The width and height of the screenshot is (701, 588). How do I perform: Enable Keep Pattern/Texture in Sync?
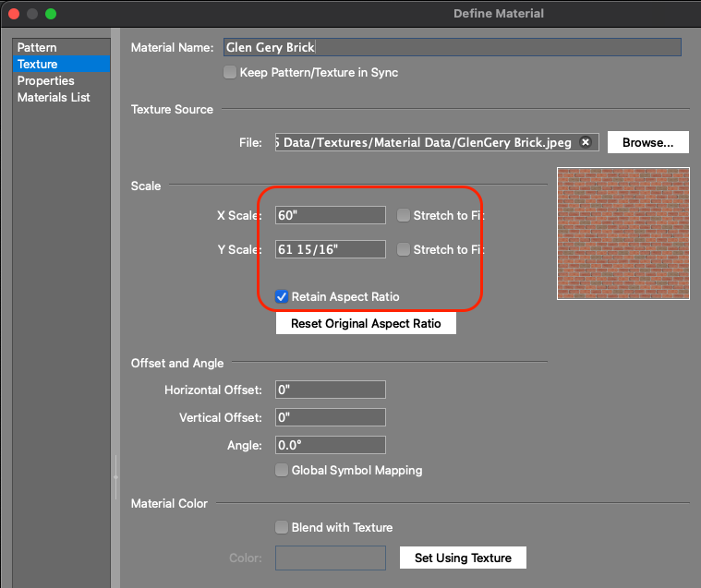point(230,72)
